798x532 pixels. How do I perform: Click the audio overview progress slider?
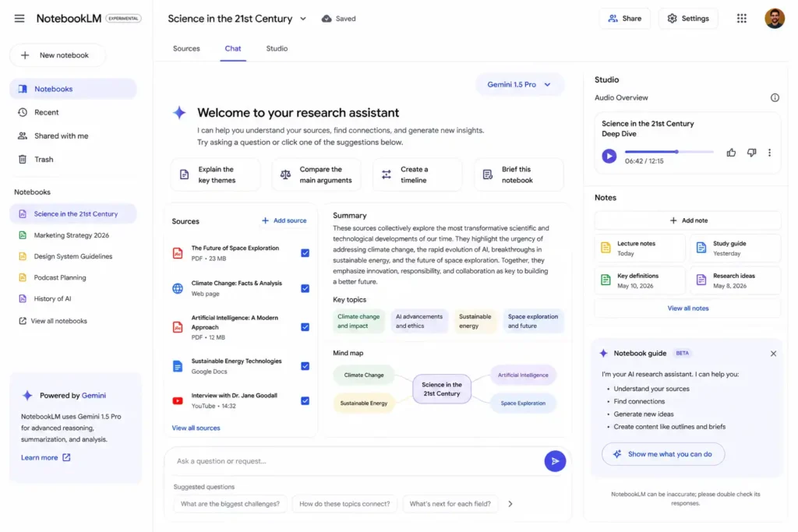(x=669, y=152)
